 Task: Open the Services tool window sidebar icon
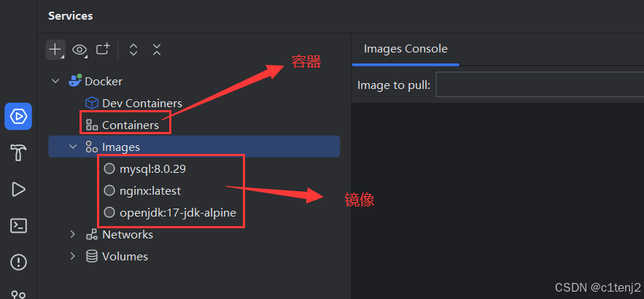click(x=18, y=117)
